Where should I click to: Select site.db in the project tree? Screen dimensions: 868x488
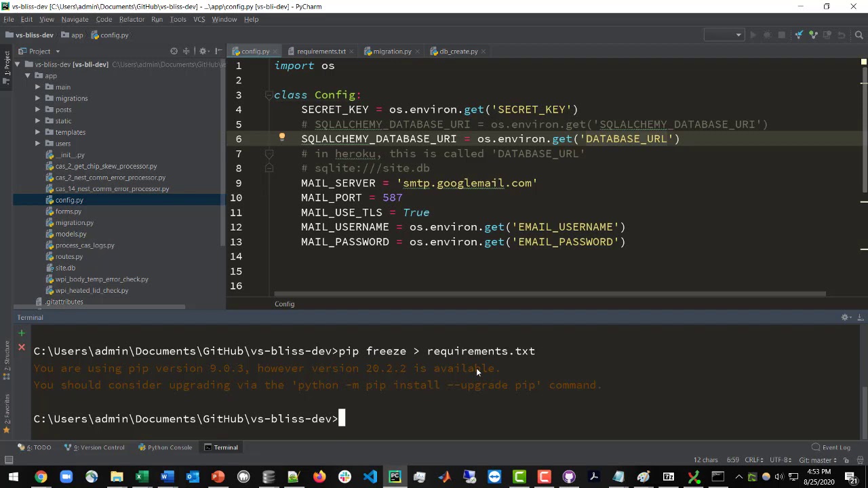coord(65,268)
